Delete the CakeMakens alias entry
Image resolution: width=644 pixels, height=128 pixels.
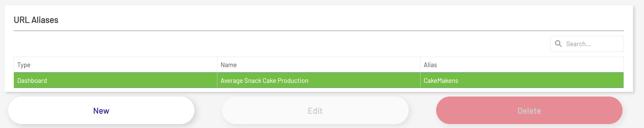[x=529, y=110]
